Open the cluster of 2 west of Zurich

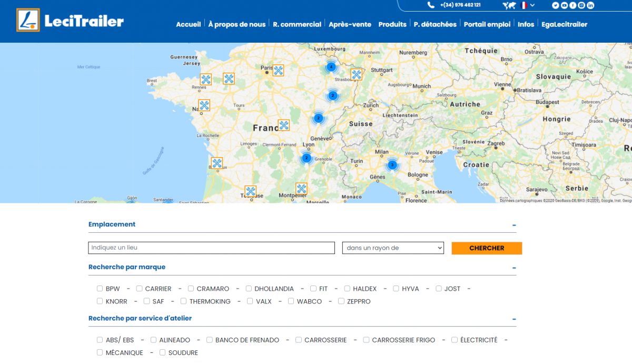pos(333,95)
